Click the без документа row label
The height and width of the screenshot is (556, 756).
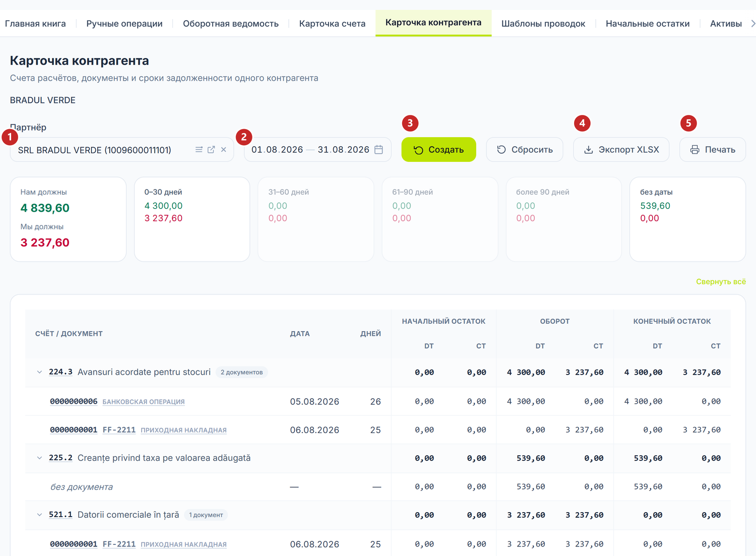point(82,487)
